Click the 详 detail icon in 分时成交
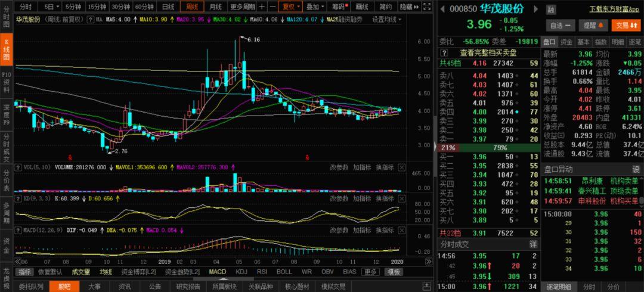Image resolution: width=644 pixels, height=292 pixels. 532,244
